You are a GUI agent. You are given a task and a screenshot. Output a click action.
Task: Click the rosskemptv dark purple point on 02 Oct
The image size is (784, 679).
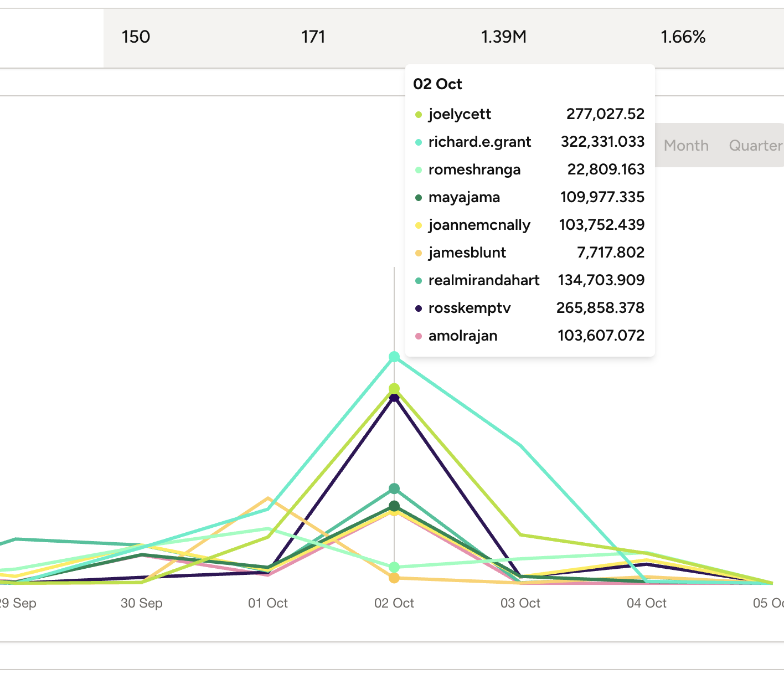point(394,398)
